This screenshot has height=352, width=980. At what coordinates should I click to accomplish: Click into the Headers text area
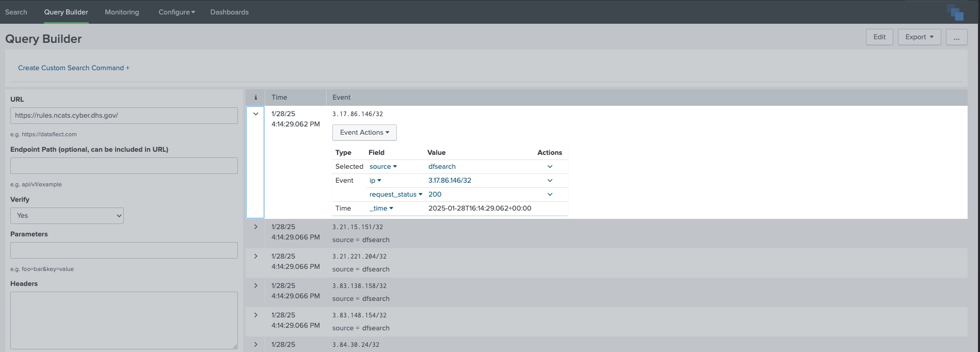(124, 321)
